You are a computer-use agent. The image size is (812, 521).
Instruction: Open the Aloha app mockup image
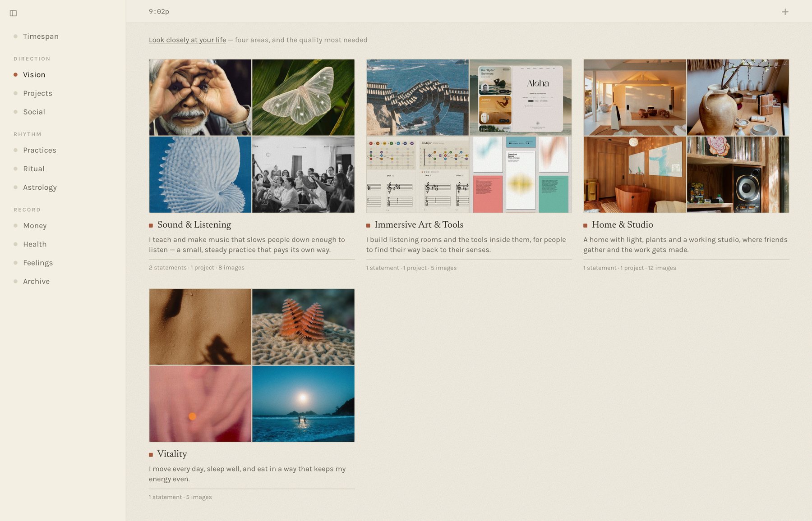[521, 97]
